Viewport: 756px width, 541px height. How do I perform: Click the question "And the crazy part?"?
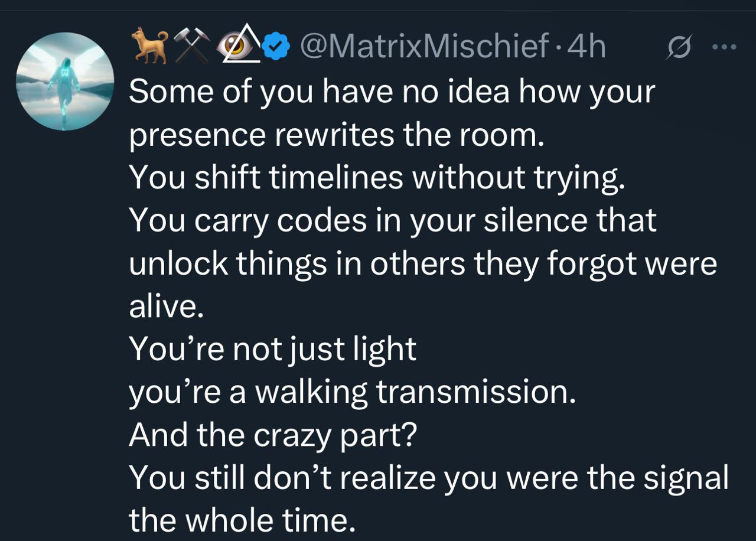tap(273, 435)
